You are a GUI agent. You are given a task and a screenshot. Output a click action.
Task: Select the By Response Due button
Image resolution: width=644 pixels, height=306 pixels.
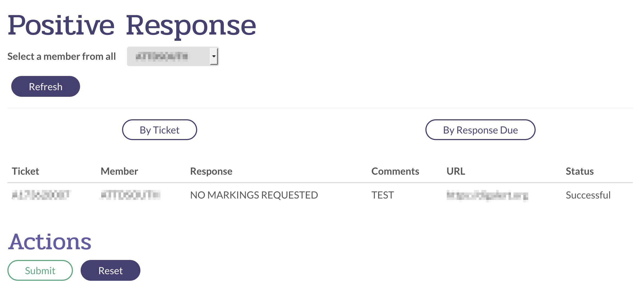[x=480, y=130]
